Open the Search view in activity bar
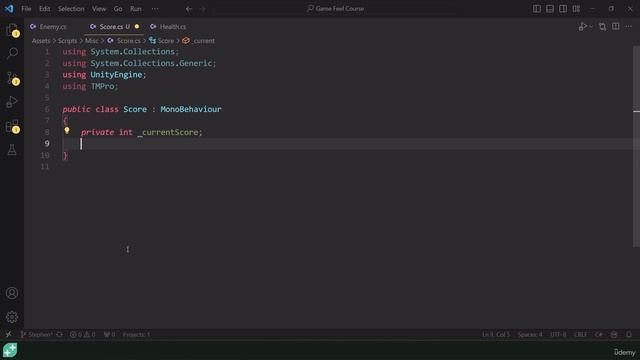The width and height of the screenshot is (640, 360). [x=12, y=53]
